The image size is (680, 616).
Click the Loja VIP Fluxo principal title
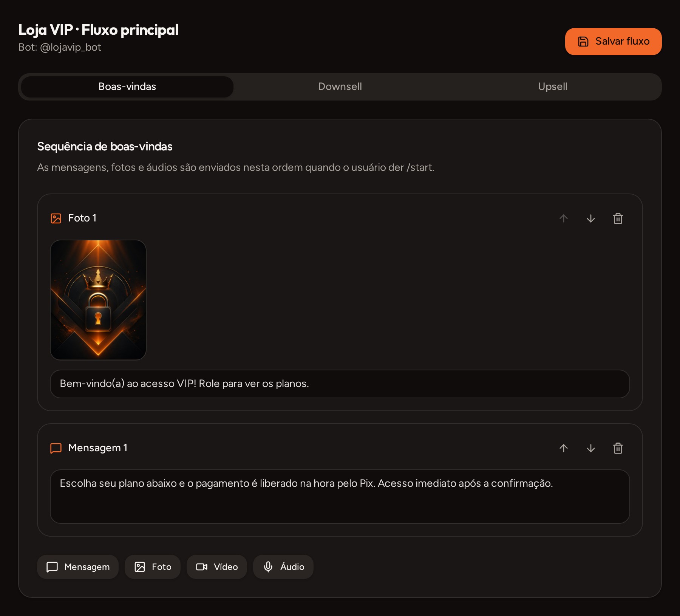tap(98, 30)
